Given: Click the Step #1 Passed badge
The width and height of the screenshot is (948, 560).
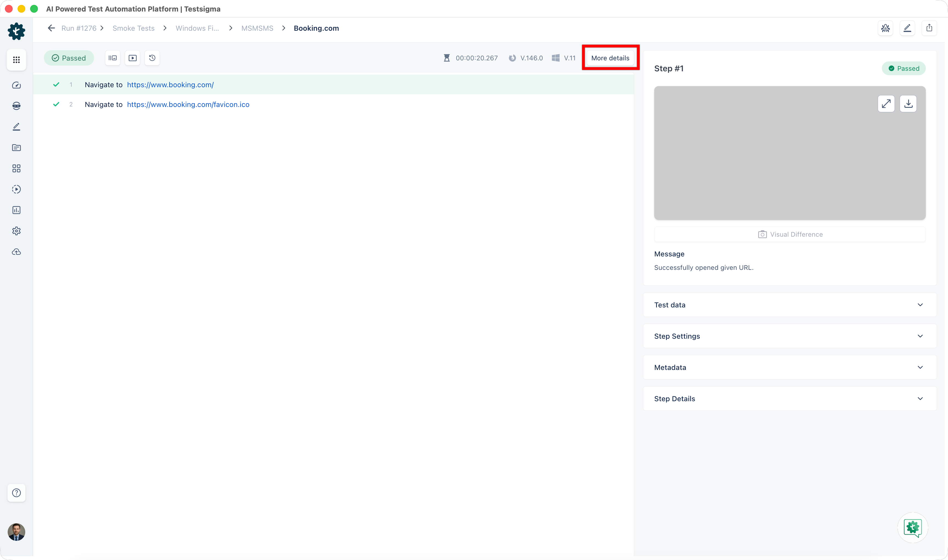Looking at the screenshot, I should 904,68.
